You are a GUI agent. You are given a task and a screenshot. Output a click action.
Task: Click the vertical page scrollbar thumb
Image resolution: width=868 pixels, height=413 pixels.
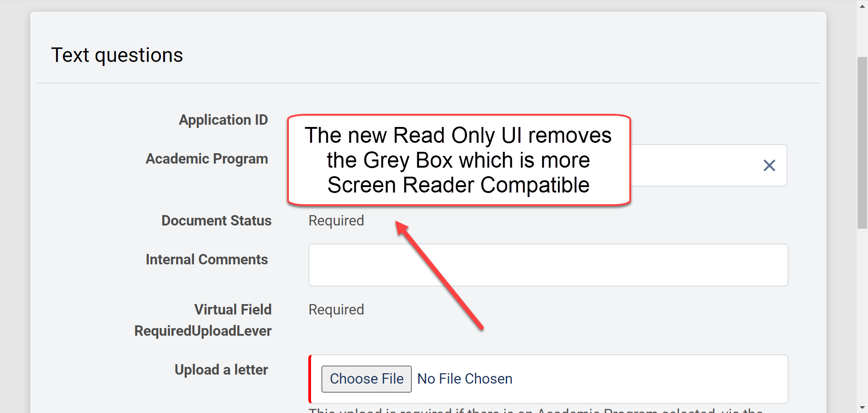(862, 142)
